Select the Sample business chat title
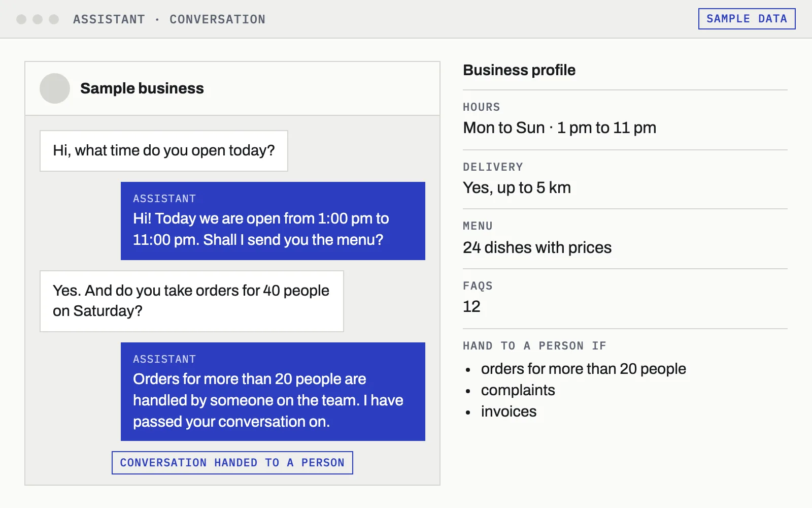Screen dimensions: 812x508 coord(142,88)
